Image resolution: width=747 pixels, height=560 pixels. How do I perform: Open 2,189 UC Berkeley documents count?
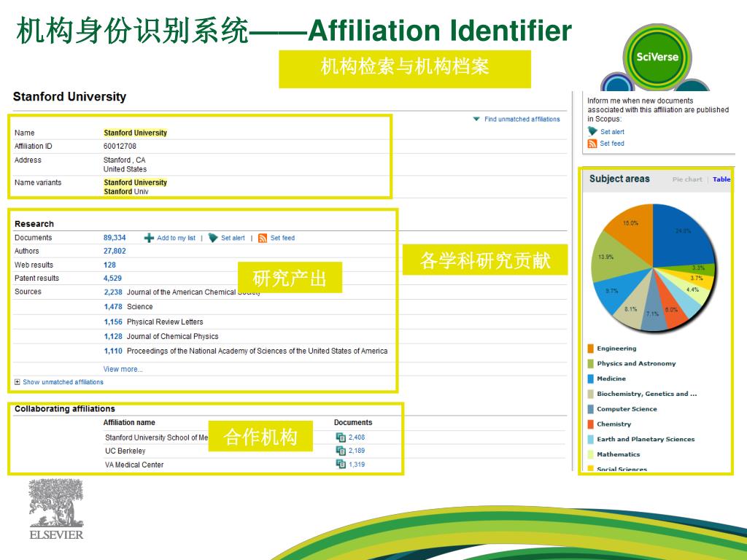coord(357,451)
